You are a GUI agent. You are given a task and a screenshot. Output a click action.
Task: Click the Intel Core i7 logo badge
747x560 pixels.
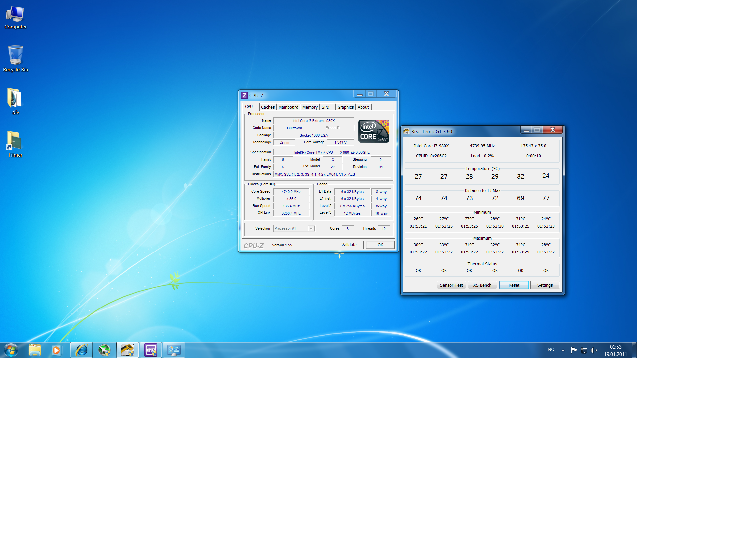(x=373, y=131)
